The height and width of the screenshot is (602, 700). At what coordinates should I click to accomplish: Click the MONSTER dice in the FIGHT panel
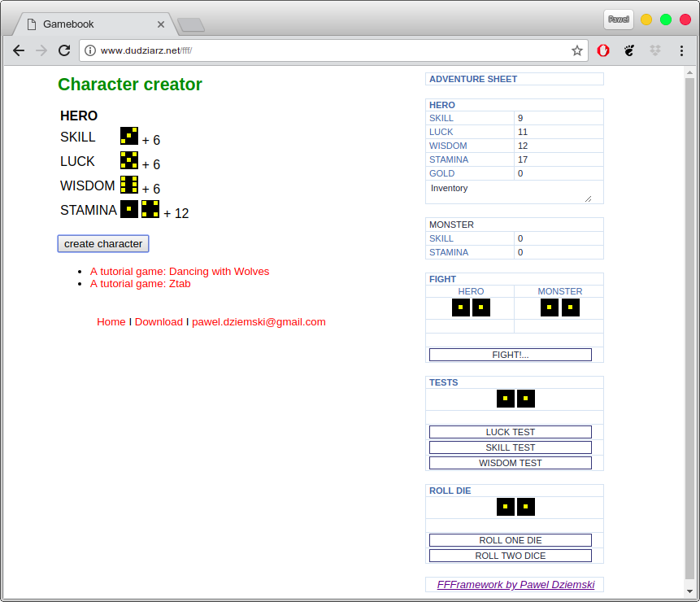click(559, 308)
